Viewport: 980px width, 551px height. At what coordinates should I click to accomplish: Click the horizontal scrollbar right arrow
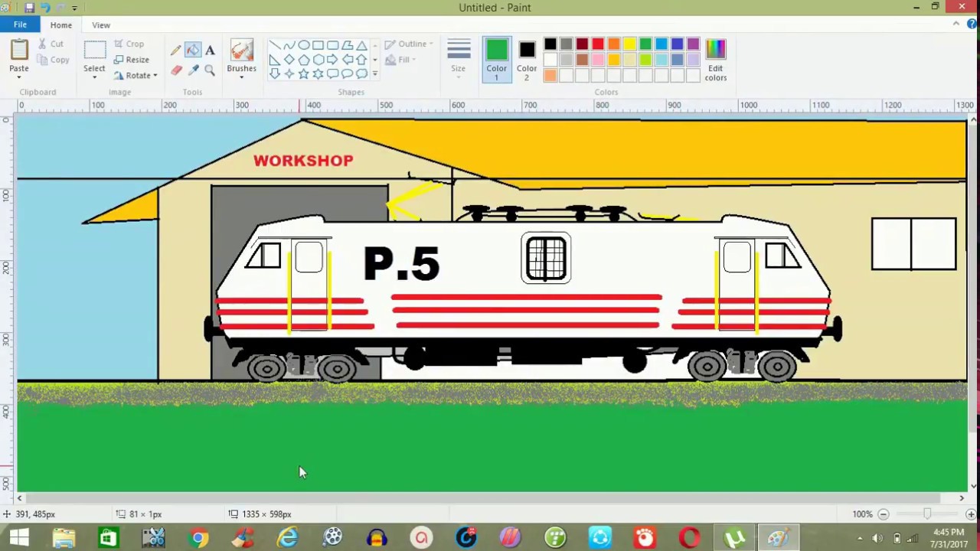tap(962, 498)
